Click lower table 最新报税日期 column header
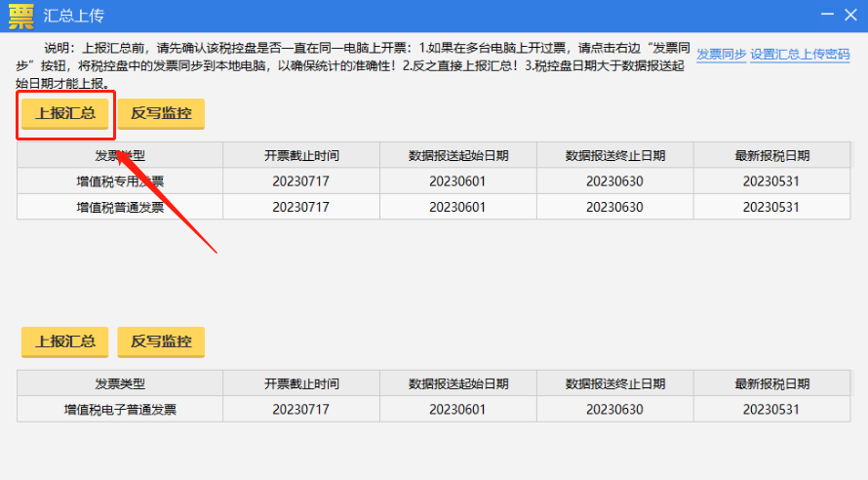Viewport: 868px width, 480px height. [771, 383]
